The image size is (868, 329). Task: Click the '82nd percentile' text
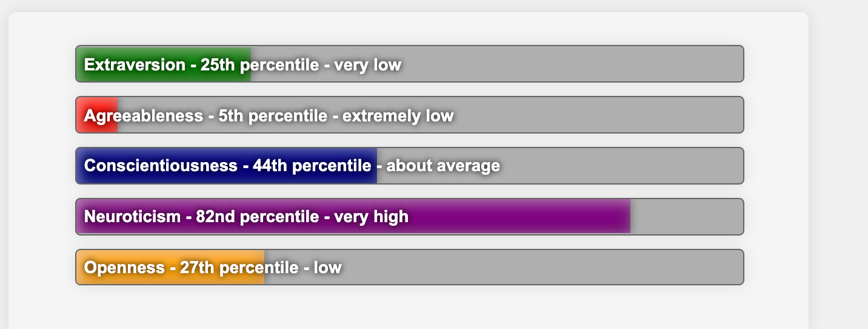point(258,217)
